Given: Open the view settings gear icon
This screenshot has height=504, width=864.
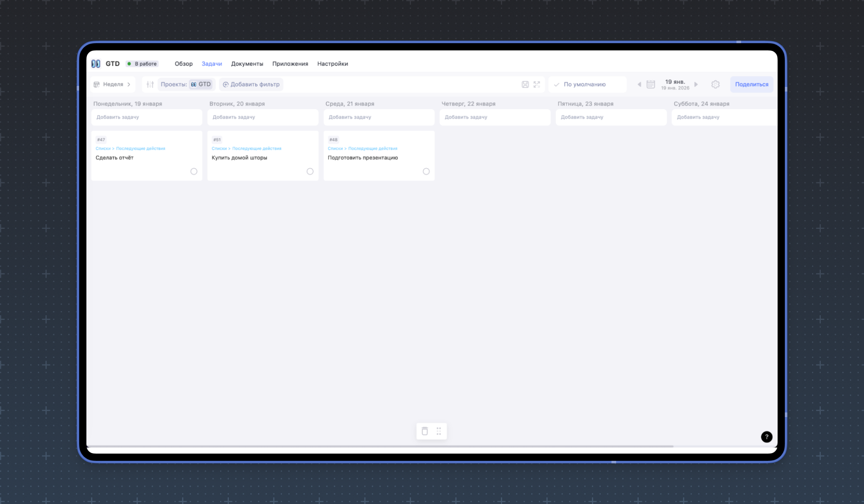Looking at the screenshot, I should pyautogui.click(x=715, y=84).
